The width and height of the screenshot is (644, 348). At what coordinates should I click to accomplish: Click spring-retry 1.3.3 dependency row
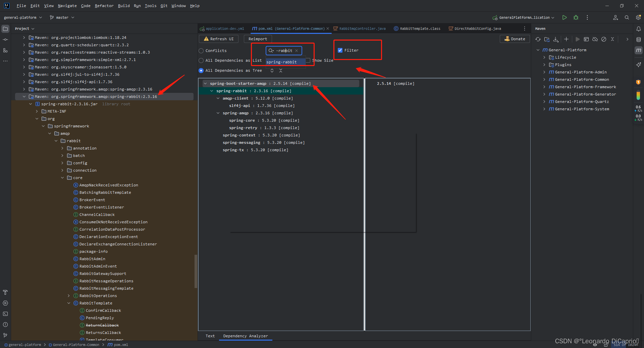coord(264,128)
